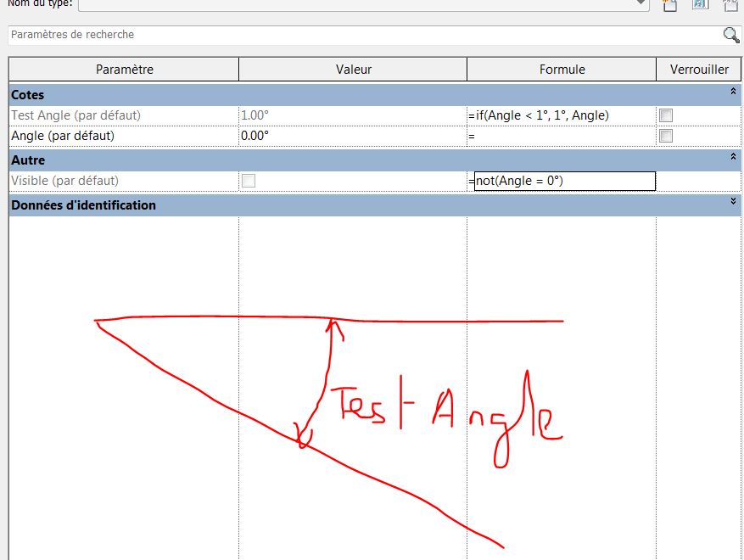Screen dimensions: 744x560
Task: Click the magnifying glass search icon
Action: coord(730,35)
